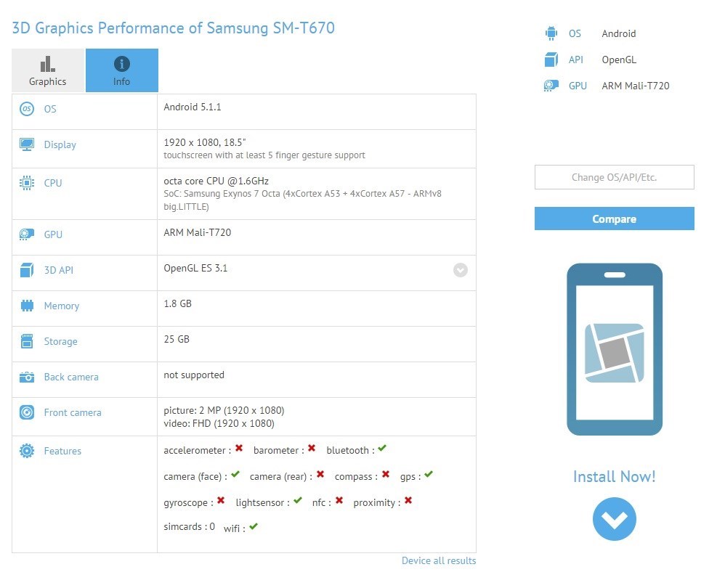Click the simcards : 0 entry

tap(190, 527)
